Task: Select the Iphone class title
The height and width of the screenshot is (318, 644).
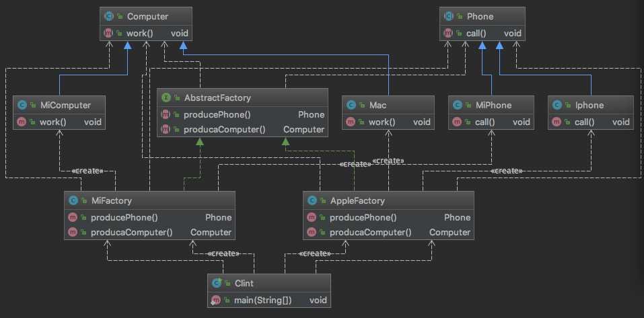Action: (x=589, y=105)
